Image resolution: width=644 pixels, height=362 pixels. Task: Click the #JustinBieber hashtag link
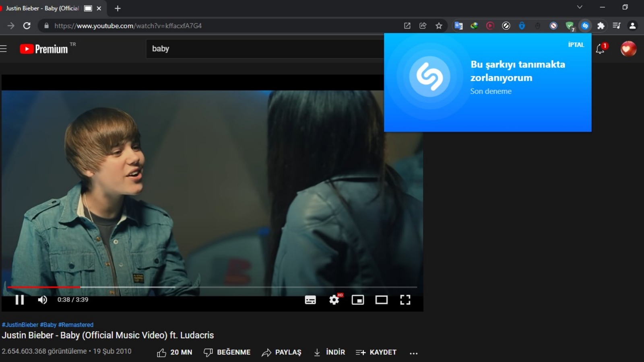coord(20,325)
